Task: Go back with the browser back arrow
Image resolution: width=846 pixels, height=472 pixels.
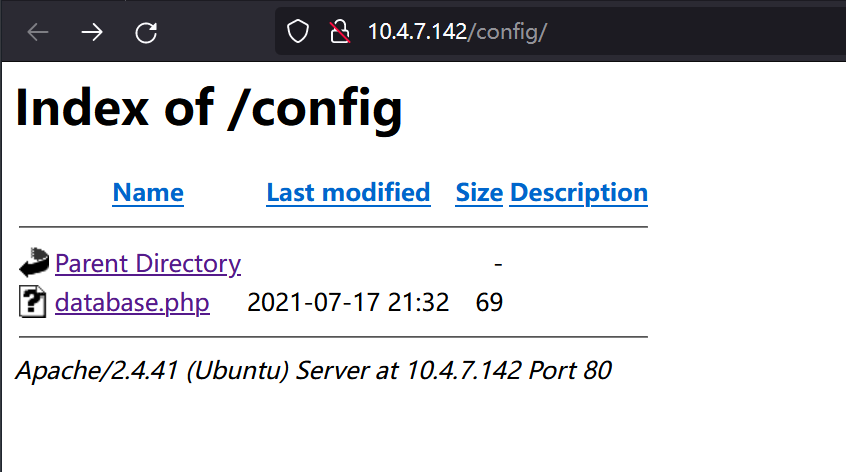Action: (x=38, y=32)
